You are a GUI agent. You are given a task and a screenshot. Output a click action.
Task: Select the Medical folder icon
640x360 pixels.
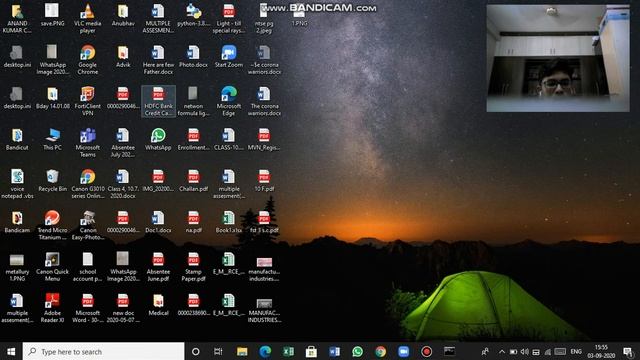tap(158, 305)
